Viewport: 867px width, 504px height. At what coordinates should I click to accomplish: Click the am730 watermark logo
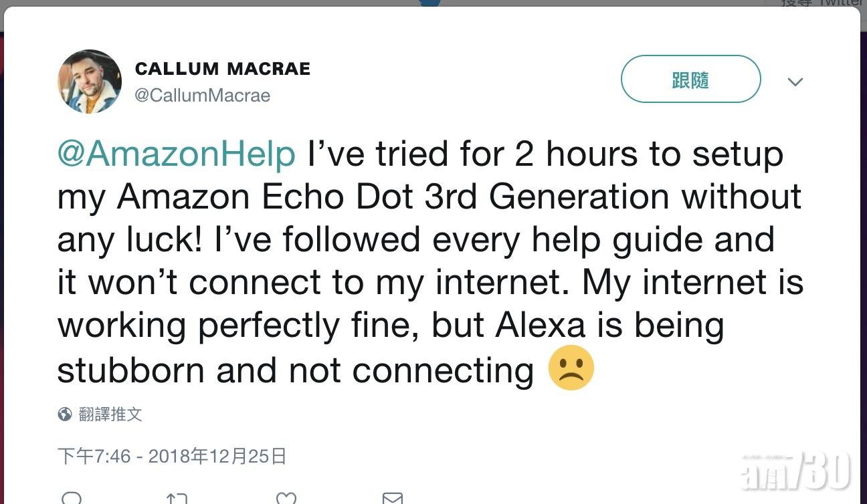click(795, 471)
